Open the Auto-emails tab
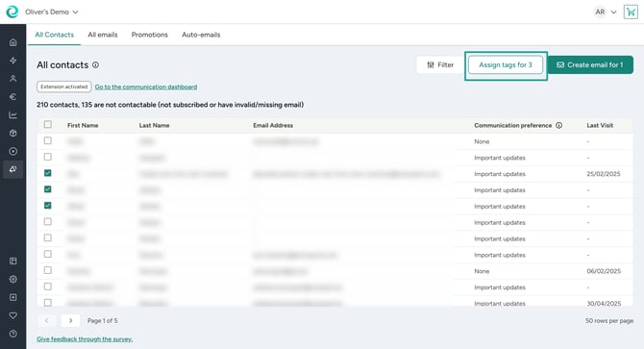644x349 pixels. 201,35
